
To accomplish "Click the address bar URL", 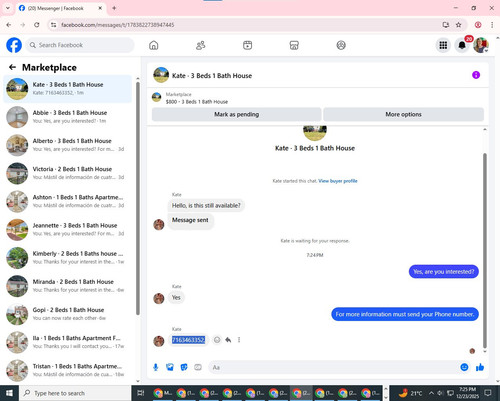I will coord(118,25).
